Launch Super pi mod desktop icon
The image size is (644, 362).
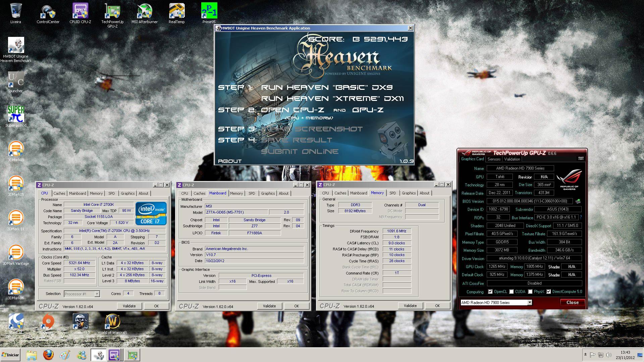pyautogui.click(x=16, y=117)
